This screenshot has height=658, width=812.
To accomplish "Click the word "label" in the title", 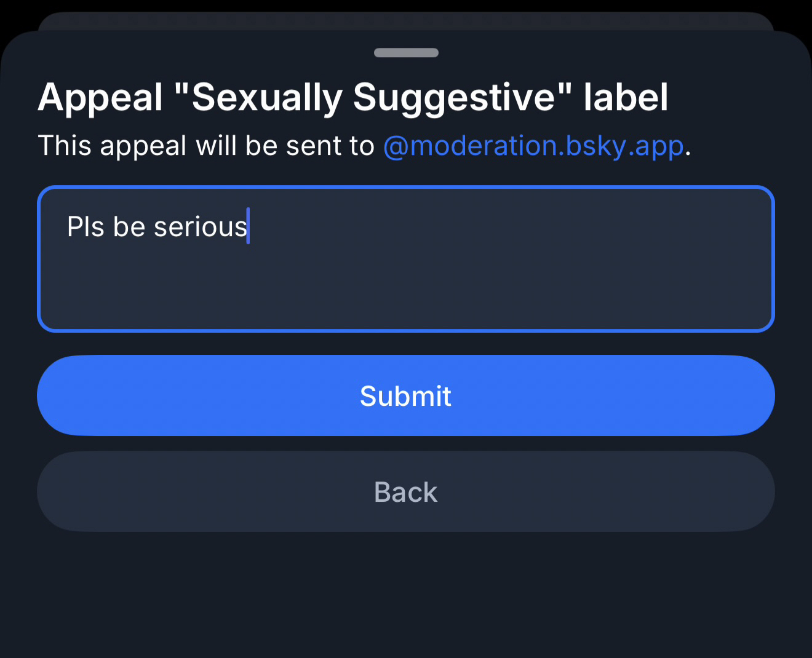I will point(626,97).
